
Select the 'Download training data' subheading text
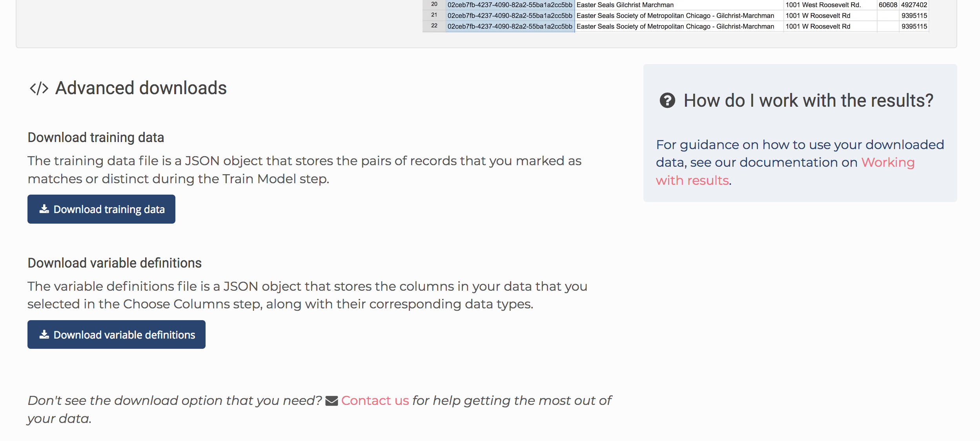tap(96, 138)
